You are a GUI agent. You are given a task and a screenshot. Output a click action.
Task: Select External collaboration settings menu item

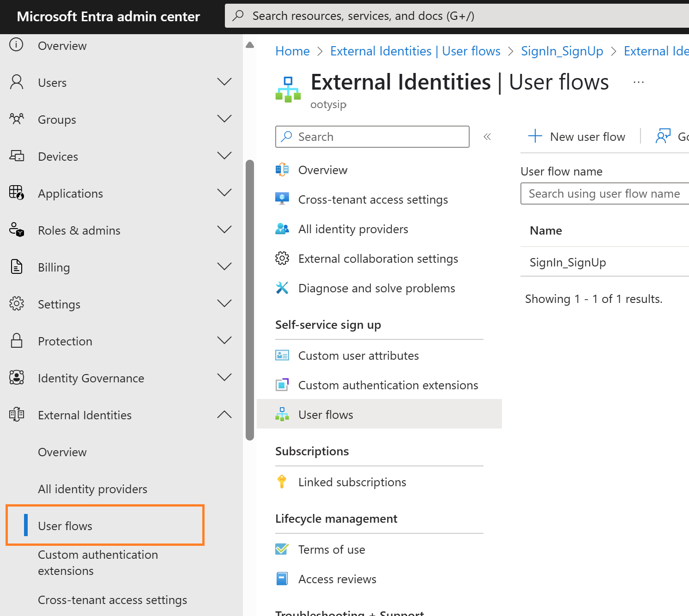pos(379,259)
